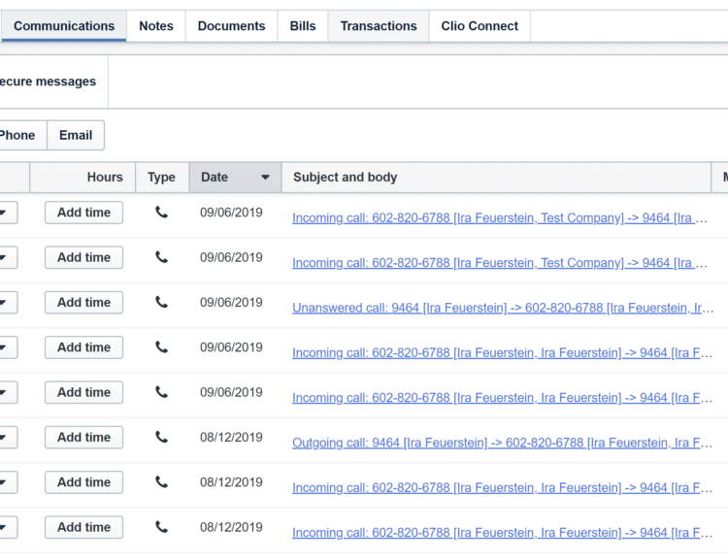Expand the topmost row's action dropdown
The image size is (728, 560).
tap(7, 213)
